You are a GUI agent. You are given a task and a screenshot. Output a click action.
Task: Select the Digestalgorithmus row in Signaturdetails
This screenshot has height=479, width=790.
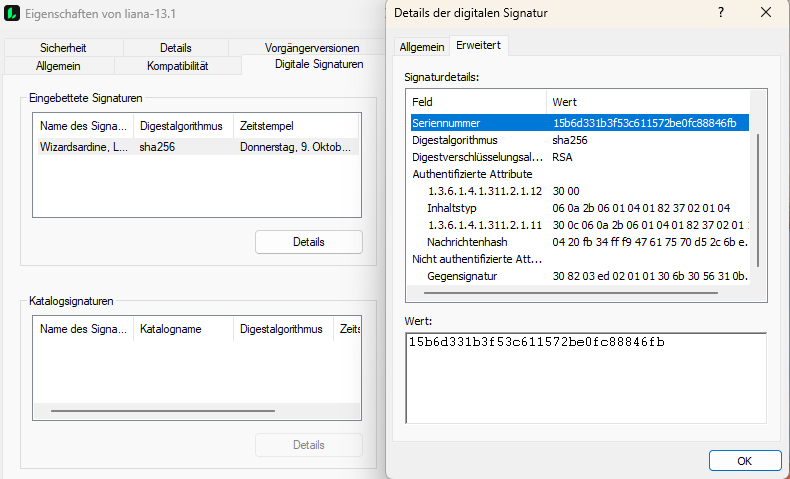click(579, 140)
